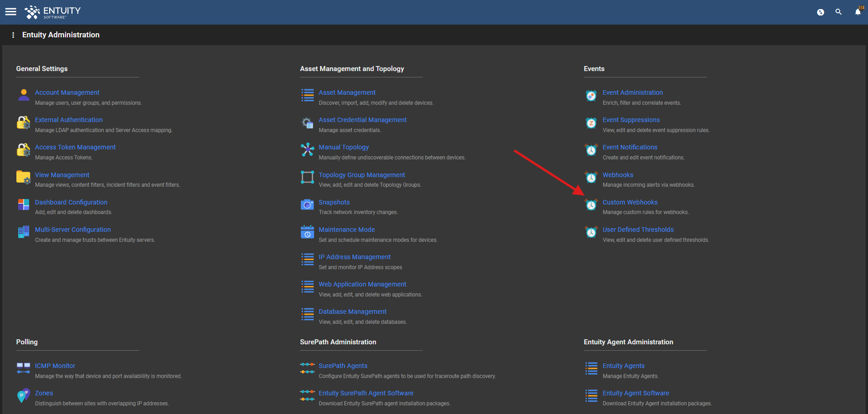The height and width of the screenshot is (414, 868).
Task: Open the ICMP Monitor link
Action: 55,366
